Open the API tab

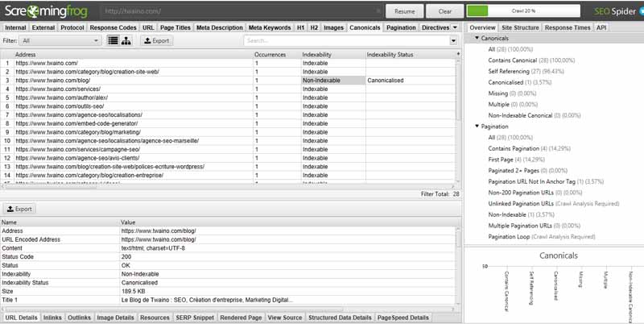click(x=601, y=27)
